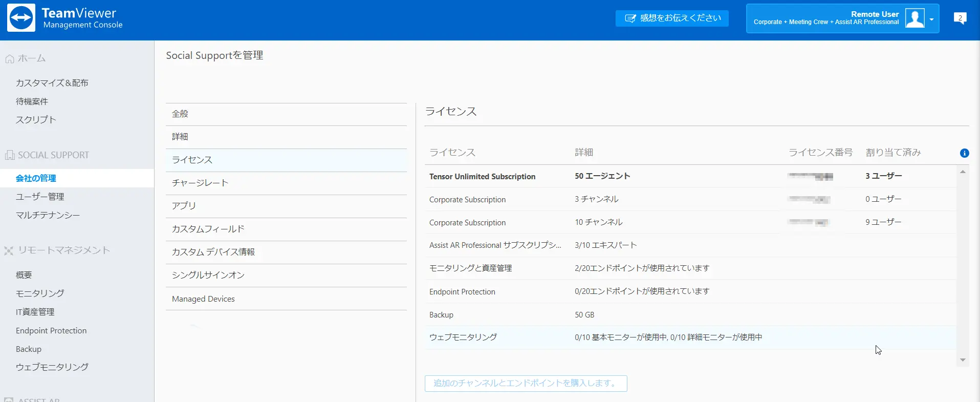Viewport: 980px width, 402px height.
Task: Select 会社の管理 in sidebar
Action: [x=77, y=178]
